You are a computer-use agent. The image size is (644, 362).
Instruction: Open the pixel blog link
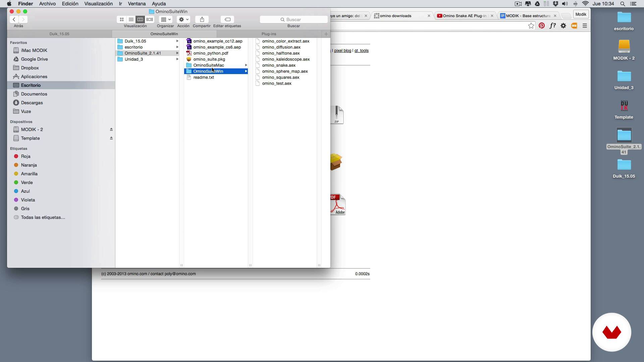[342, 51]
